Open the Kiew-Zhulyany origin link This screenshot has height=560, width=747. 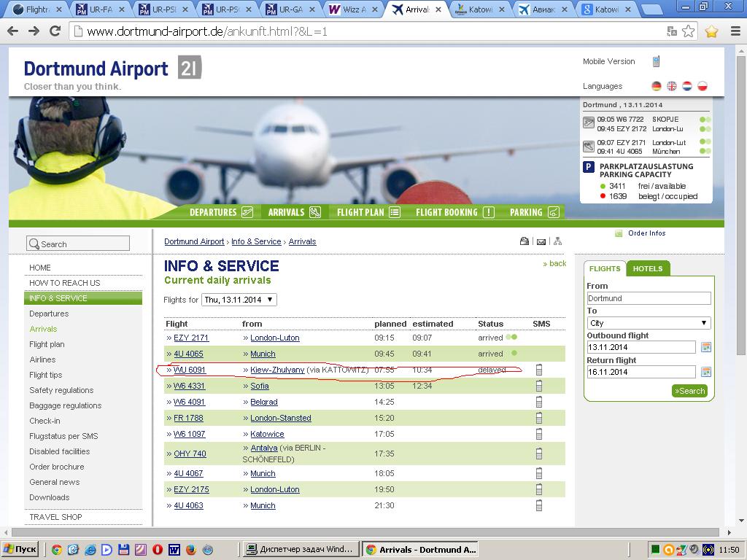click(x=277, y=370)
